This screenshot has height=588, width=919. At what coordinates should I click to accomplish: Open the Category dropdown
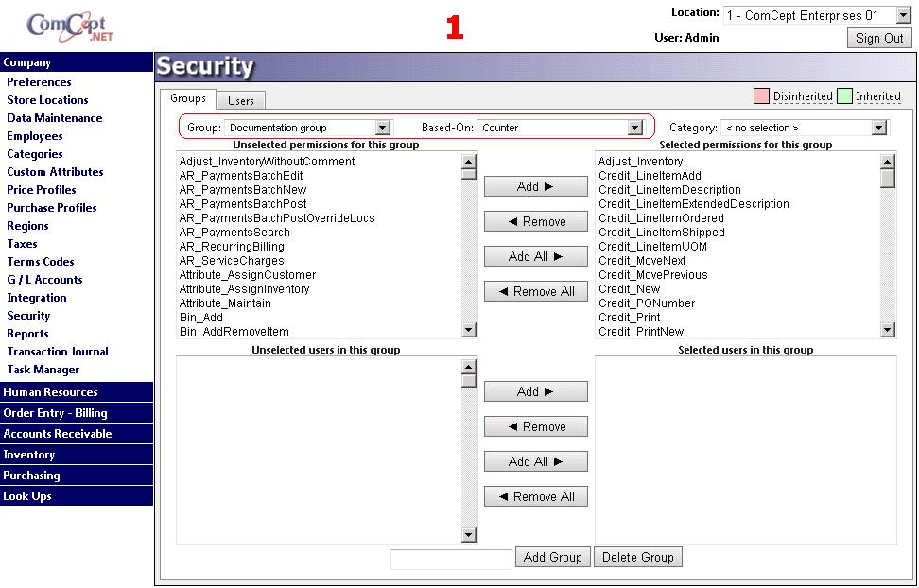point(878,128)
